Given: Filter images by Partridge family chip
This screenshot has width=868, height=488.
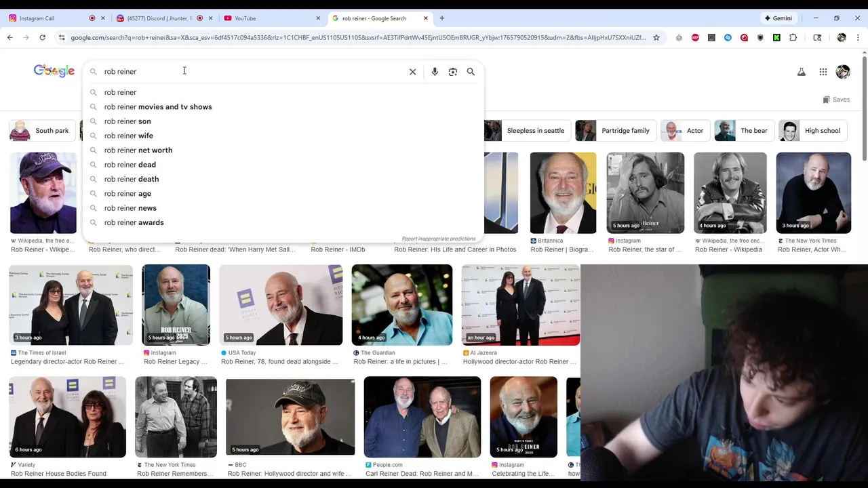Looking at the screenshot, I should click(616, 131).
